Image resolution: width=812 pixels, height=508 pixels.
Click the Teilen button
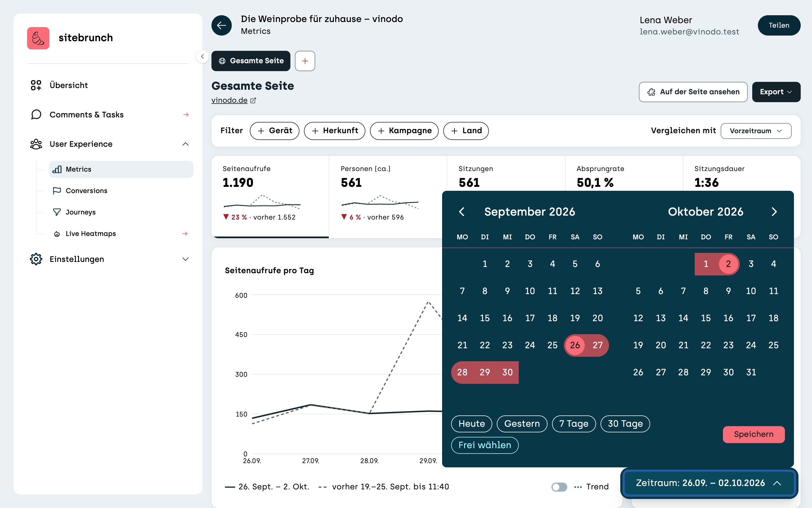pyautogui.click(x=779, y=25)
